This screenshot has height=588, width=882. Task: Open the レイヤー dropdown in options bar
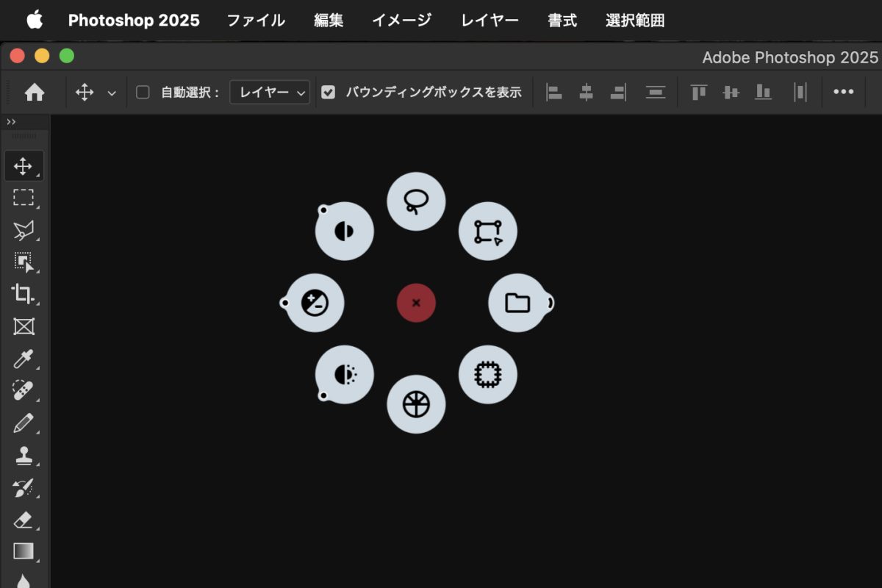[270, 93]
